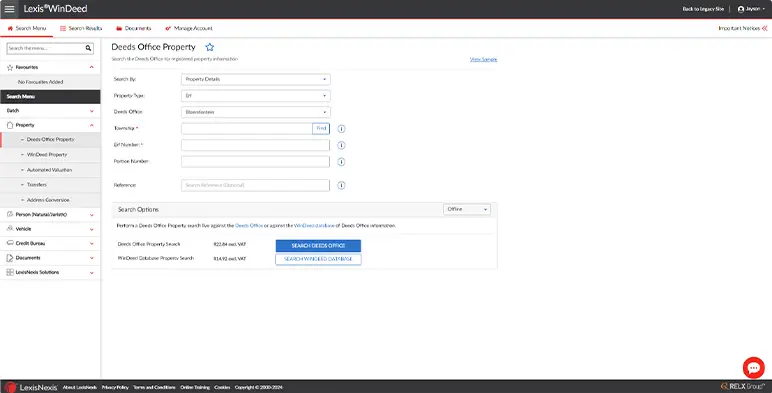Viewport: 772px width, 393px height.
Task: Click the Property icon in sidebar
Action: pyautogui.click(x=10, y=125)
